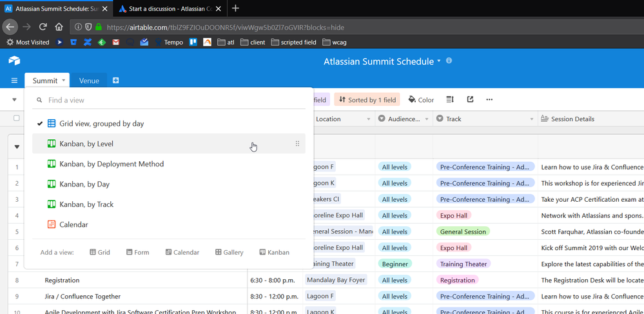This screenshot has width=644, height=314.
Task: Click the row height icon
Action: [x=450, y=99]
